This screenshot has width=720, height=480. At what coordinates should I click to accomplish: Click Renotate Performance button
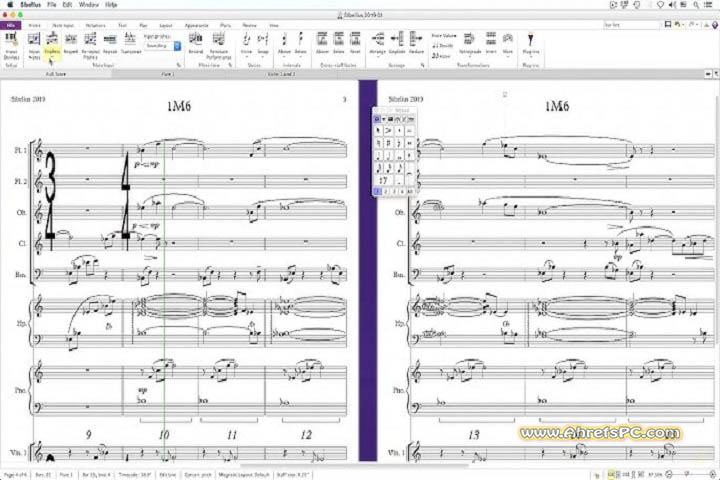(219, 46)
